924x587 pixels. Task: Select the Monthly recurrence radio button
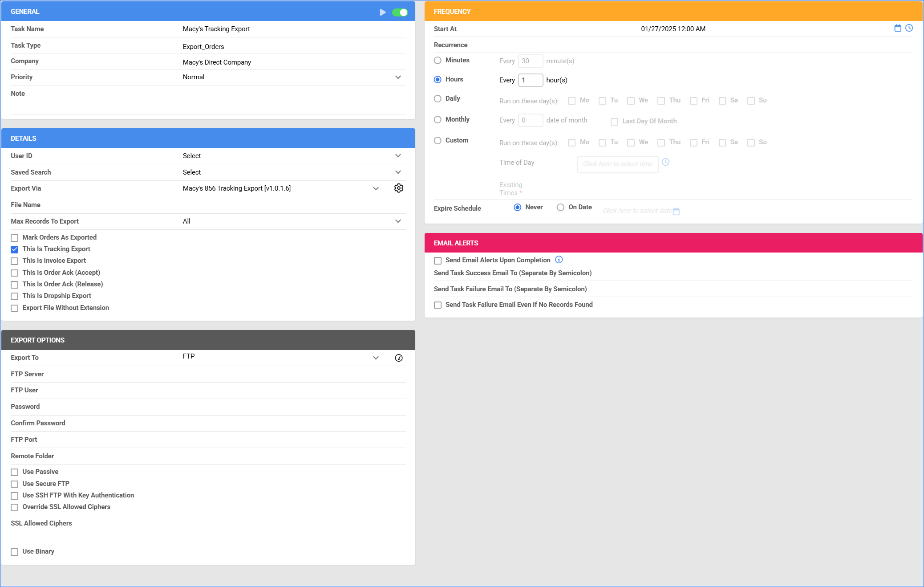coord(438,119)
